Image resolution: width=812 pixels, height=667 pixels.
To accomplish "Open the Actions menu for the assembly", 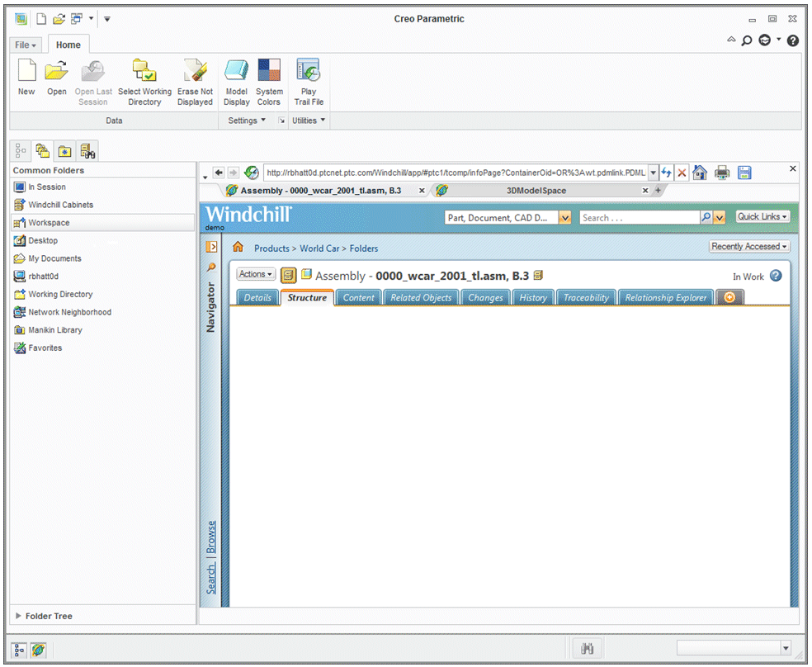I will click(255, 274).
